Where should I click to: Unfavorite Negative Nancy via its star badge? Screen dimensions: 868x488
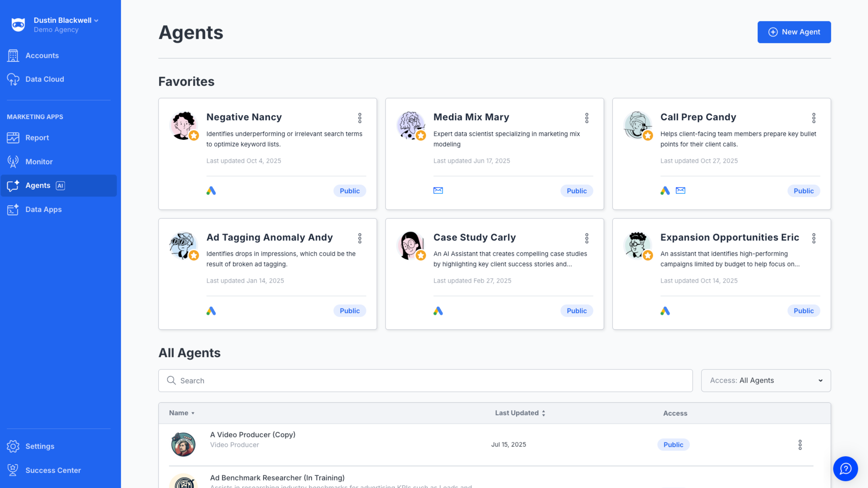(x=194, y=136)
